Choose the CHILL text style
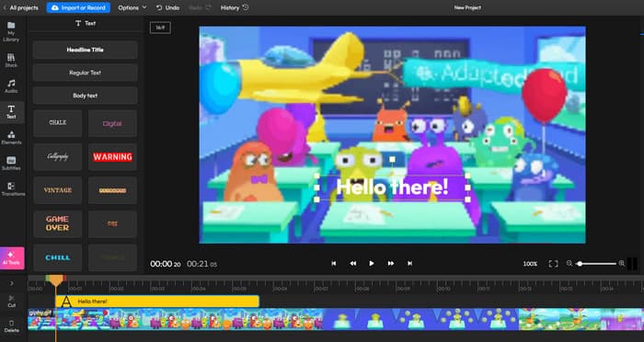This screenshot has width=644, height=342. pos(58,257)
